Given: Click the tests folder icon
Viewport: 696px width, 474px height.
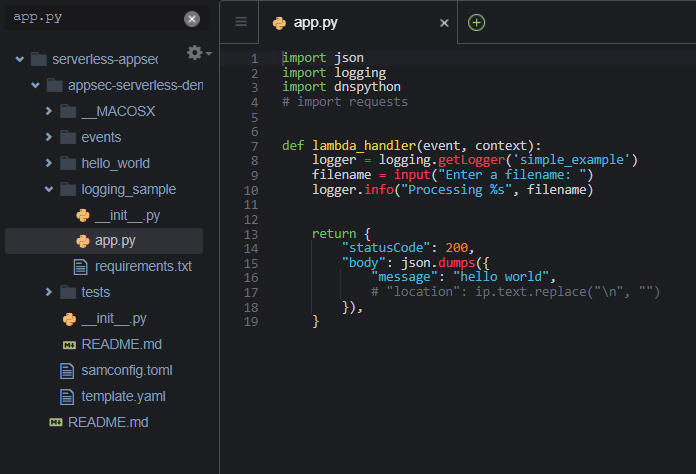Looking at the screenshot, I should [x=68, y=292].
